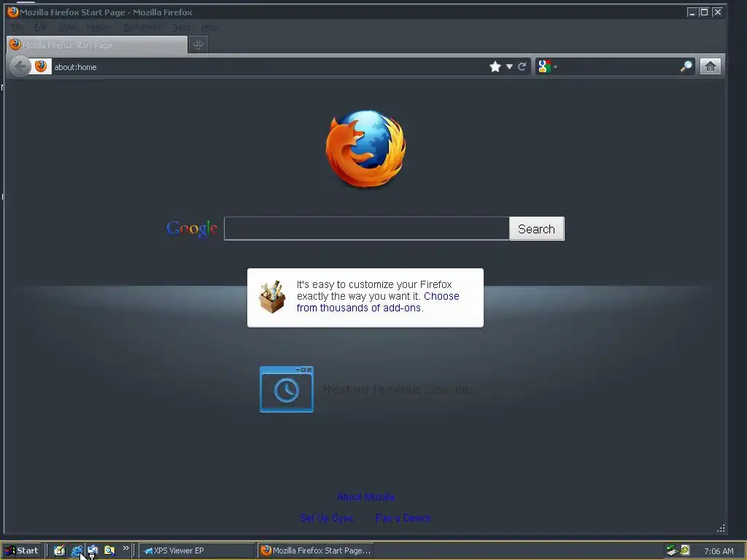Open a new tab with the plus button
Image resolution: width=747 pixels, height=560 pixels.
198,44
